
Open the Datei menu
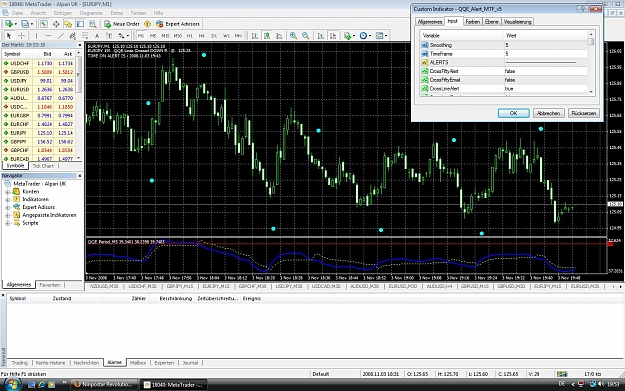tap(17, 13)
